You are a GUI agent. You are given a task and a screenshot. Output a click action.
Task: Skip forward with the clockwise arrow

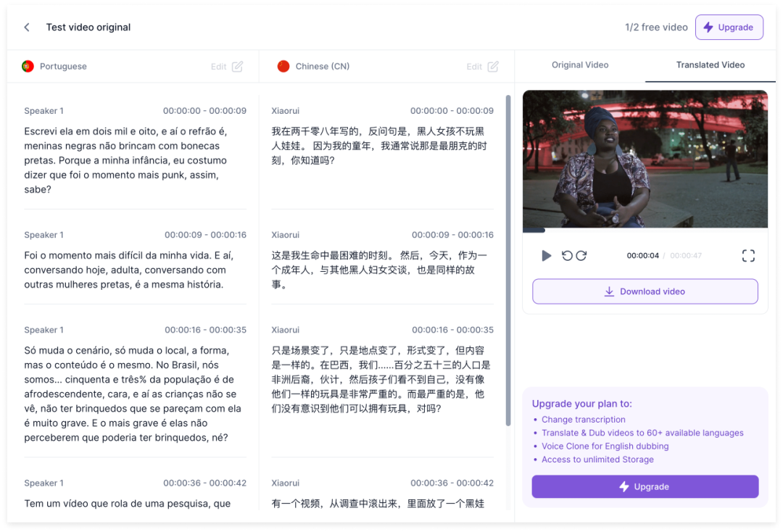point(581,256)
